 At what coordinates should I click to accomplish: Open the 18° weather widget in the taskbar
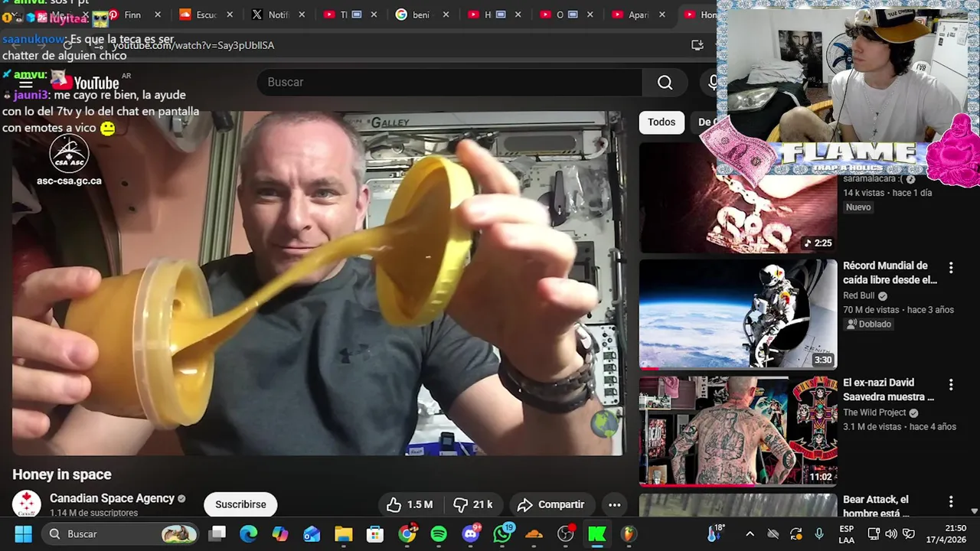tap(716, 533)
